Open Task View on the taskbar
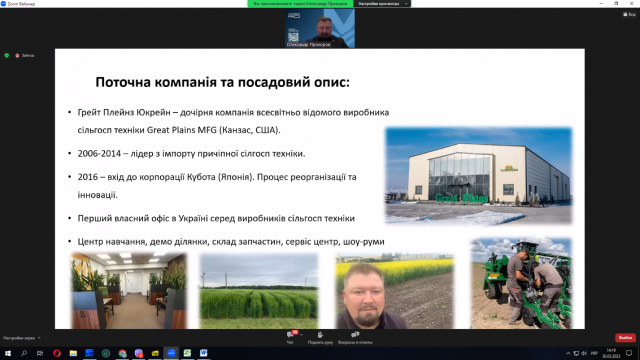This screenshot has width=640, height=360. pyautogui.click(x=40, y=353)
